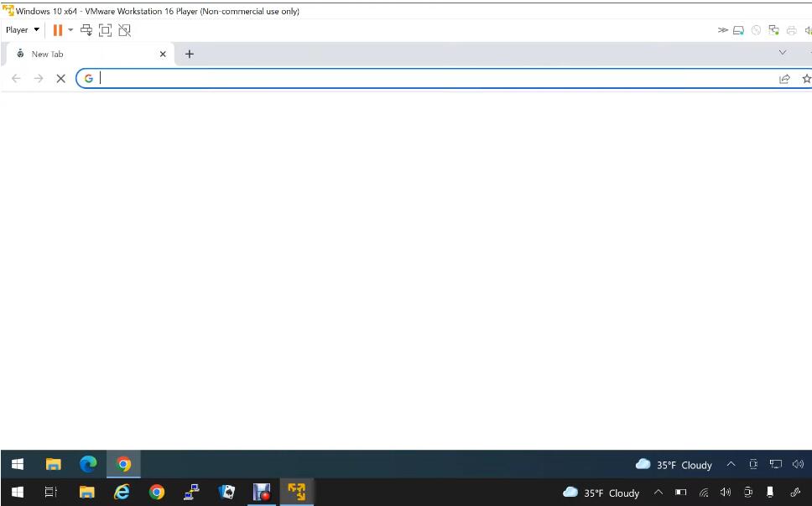
Task: Click the hard disk device icon in VMware
Action: 738,30
